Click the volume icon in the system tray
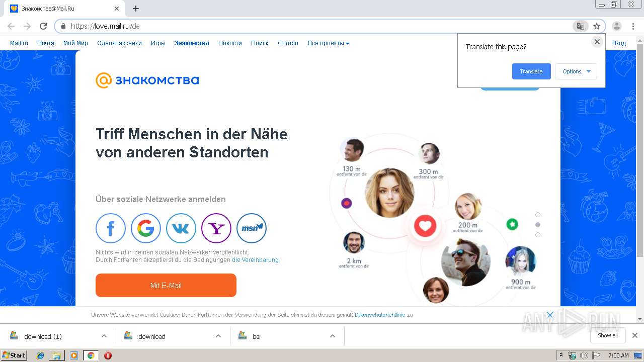The width and height of the screenshot is (644, 362). pyautogui.click(x=584, y=355)
